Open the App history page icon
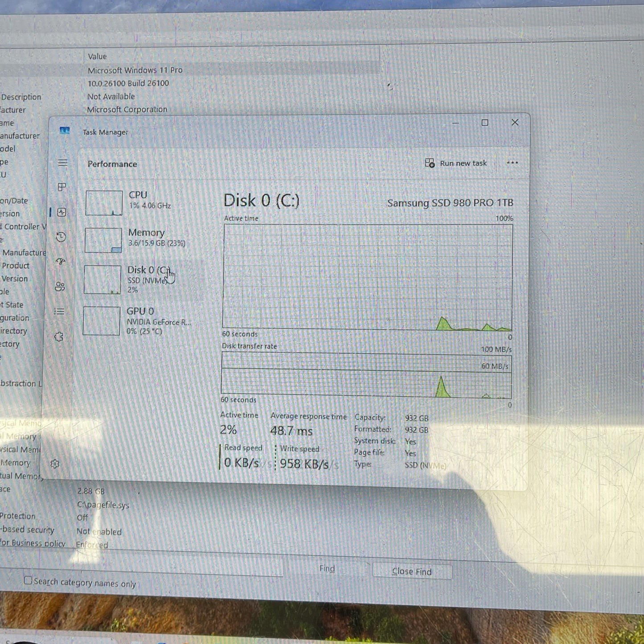Image resolution: width=644 pixels, height=644 pixels. [61, 237]
